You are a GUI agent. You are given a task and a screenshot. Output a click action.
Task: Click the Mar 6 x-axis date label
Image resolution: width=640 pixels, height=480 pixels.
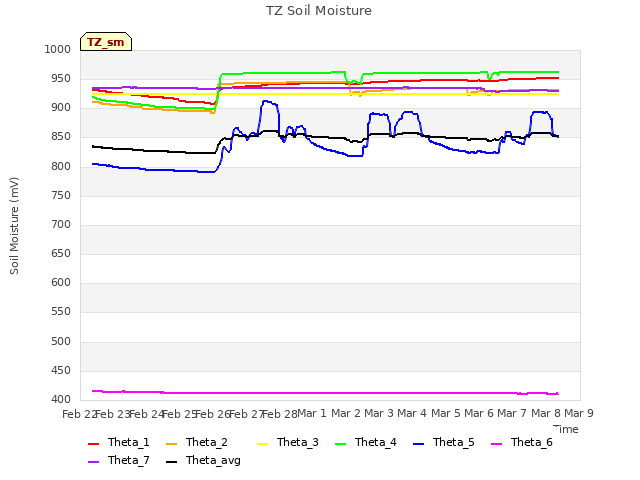(x=479, y=413)
